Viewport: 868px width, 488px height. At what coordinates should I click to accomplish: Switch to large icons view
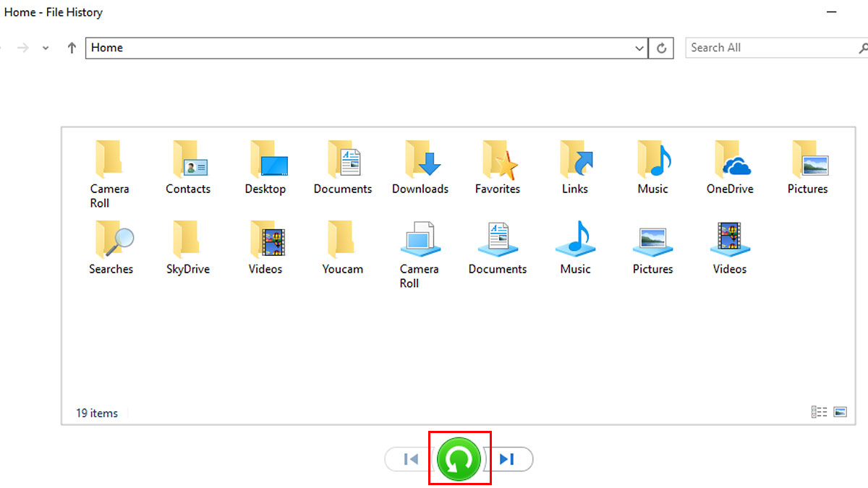pos(840,412)
